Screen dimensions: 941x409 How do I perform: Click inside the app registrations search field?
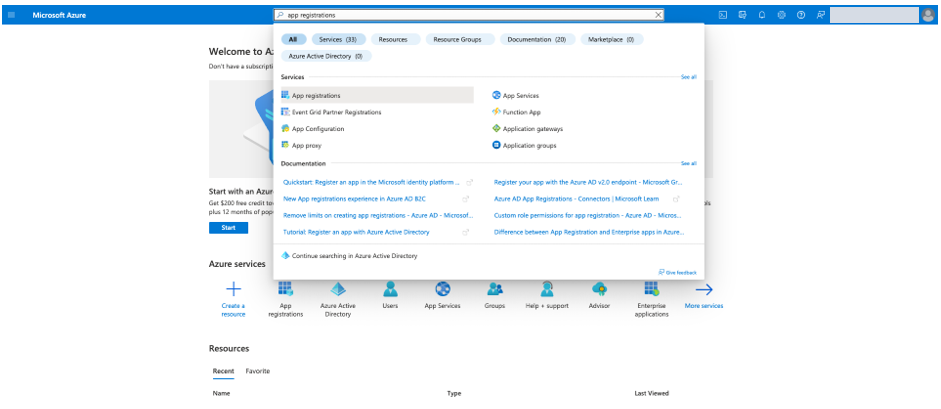point(469,15)
